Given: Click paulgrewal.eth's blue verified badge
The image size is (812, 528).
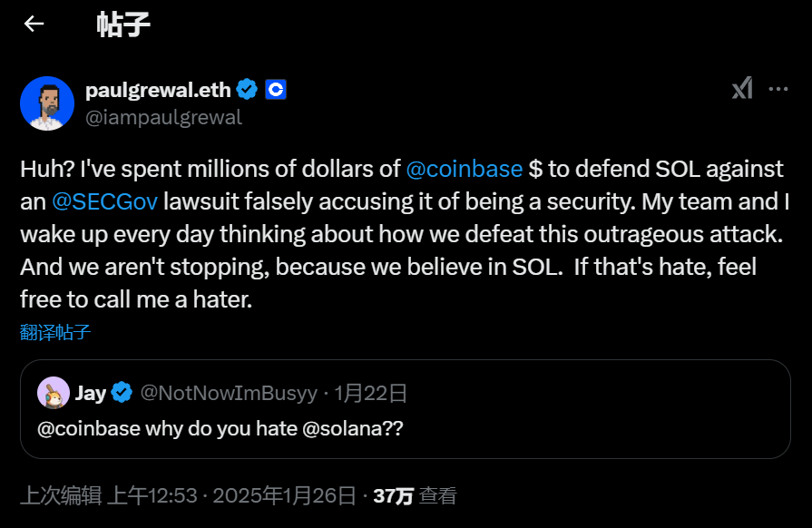Looking at the screenshot, I should point(247,89).
